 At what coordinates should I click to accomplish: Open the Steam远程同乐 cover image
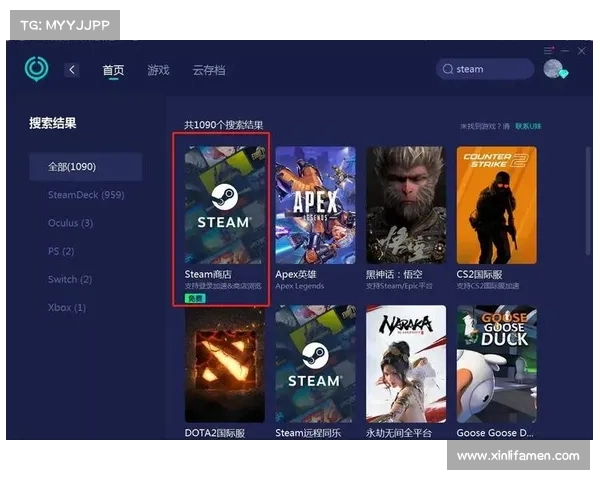315,364
